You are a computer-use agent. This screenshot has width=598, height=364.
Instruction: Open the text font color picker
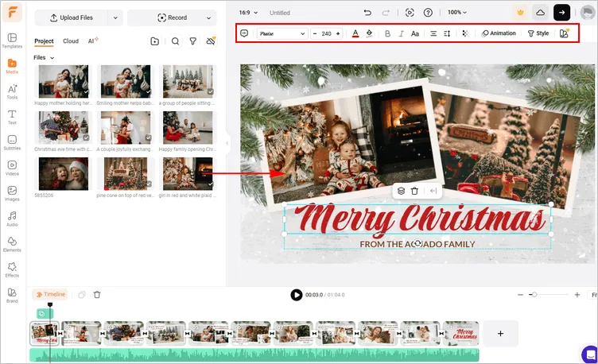tap(355, 33)
